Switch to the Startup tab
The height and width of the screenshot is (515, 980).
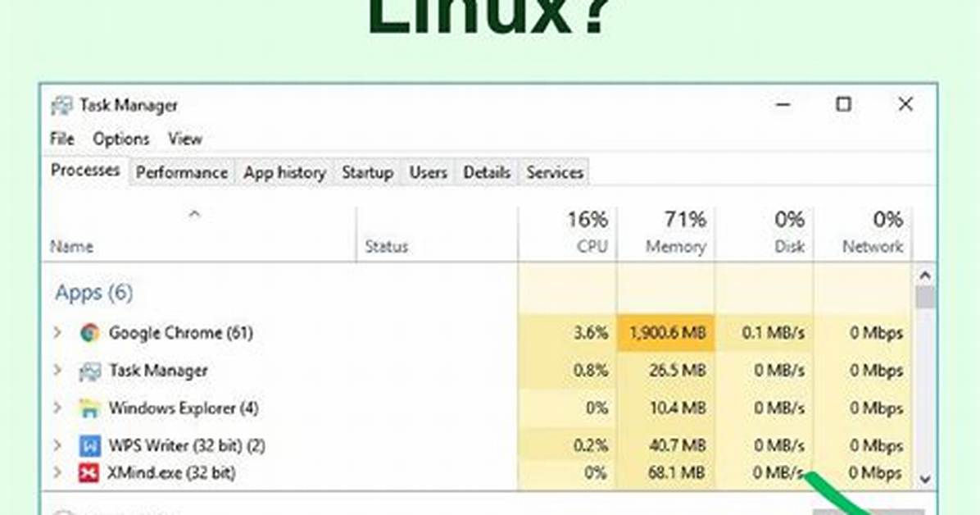[x=367, y=173]
